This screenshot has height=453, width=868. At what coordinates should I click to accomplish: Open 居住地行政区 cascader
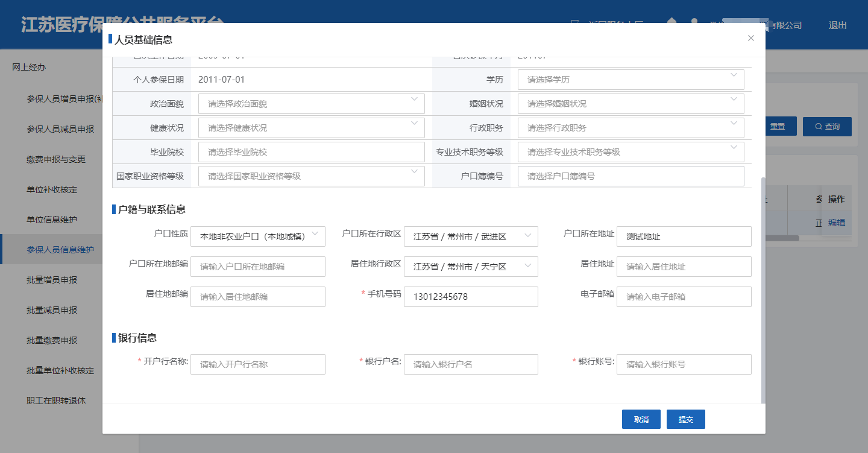tap(470, 267)
